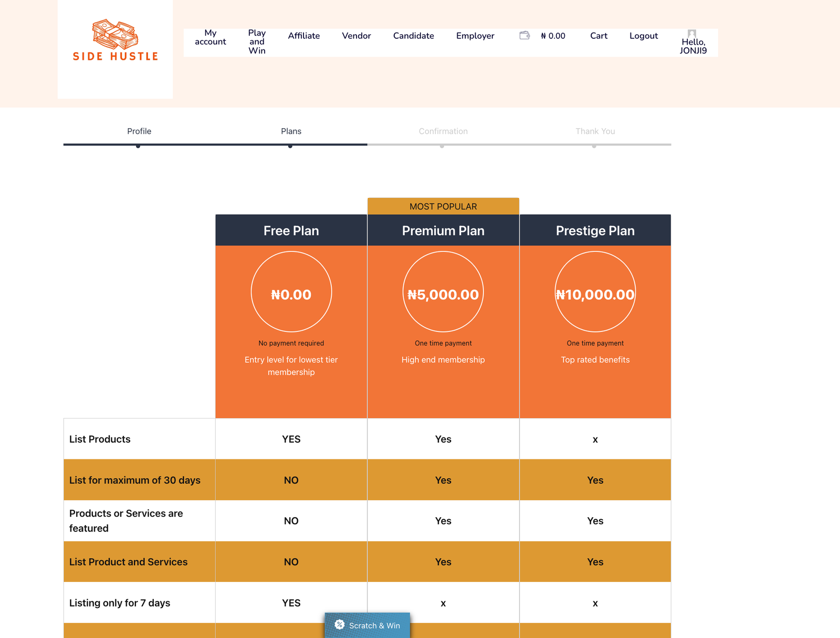View wallet balance ₦ 0.00

(553, 36)
